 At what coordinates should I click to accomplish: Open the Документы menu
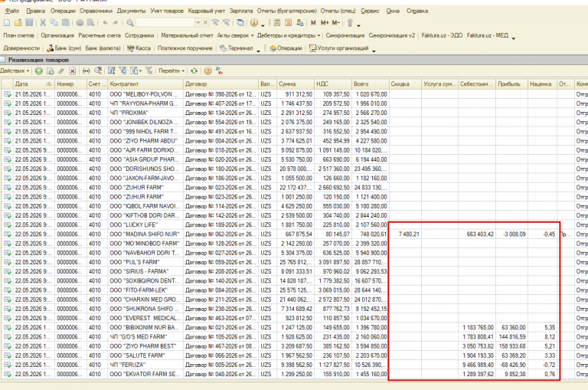131,11
